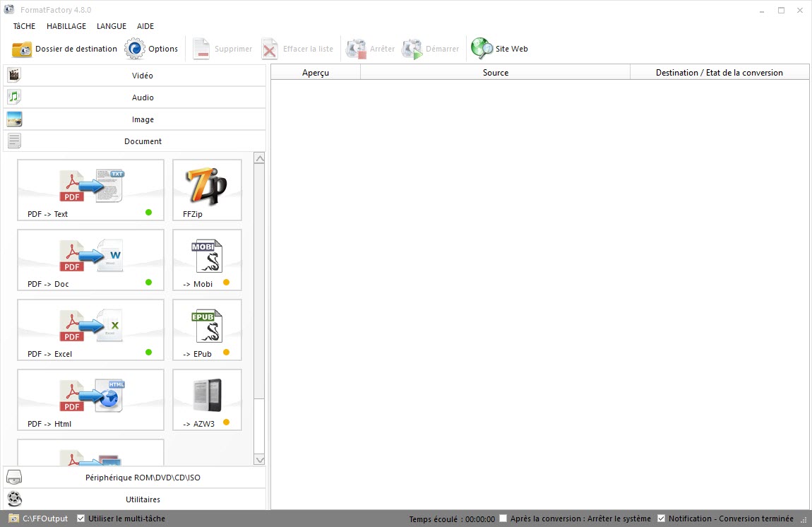Toggle Utiliser le multi-tâche checkbox
Screen dimensions: 812x527
pyautogui.click(x=80, y=519)
